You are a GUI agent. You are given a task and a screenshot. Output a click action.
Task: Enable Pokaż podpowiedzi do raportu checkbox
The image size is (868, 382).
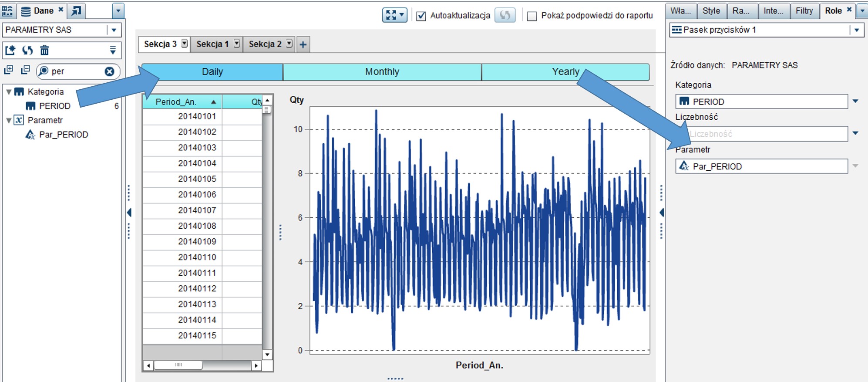[532, 16]
